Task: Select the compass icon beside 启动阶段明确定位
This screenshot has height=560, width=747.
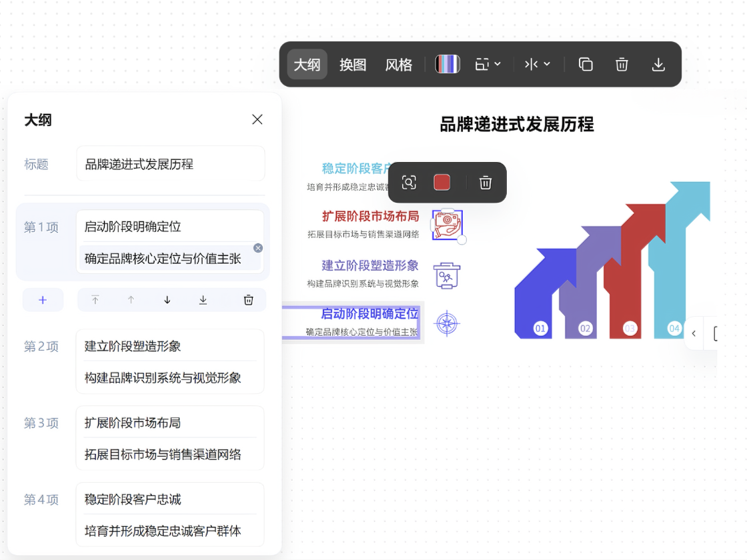Action: [447, 323]
